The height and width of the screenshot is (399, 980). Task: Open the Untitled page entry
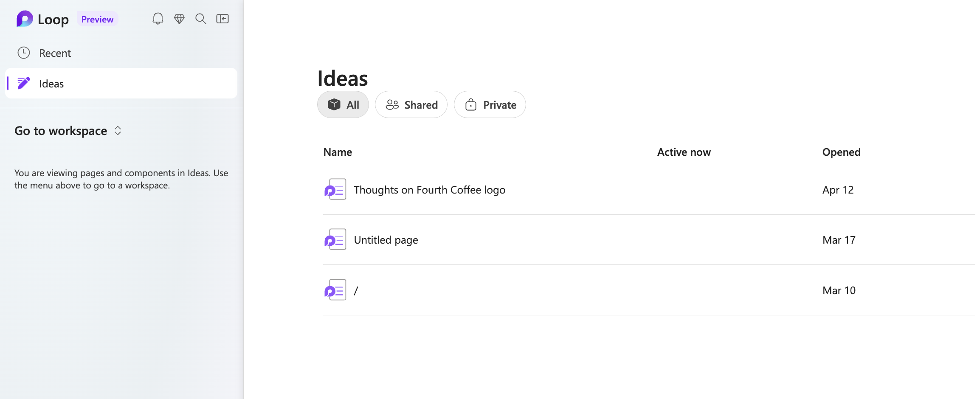[x=386, y=239]
